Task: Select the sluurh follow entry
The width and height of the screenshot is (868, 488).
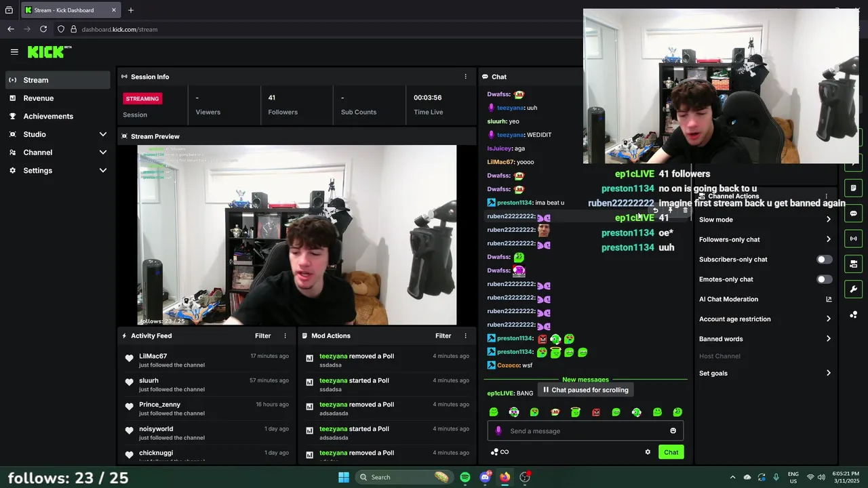Action: 207,384
